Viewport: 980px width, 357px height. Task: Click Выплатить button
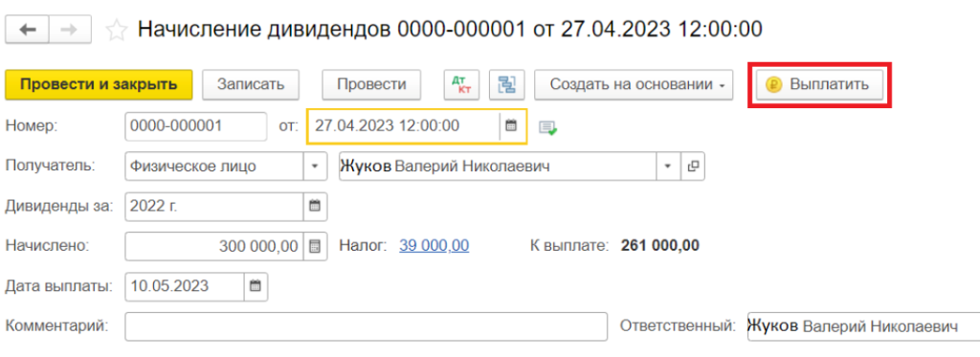819,84
